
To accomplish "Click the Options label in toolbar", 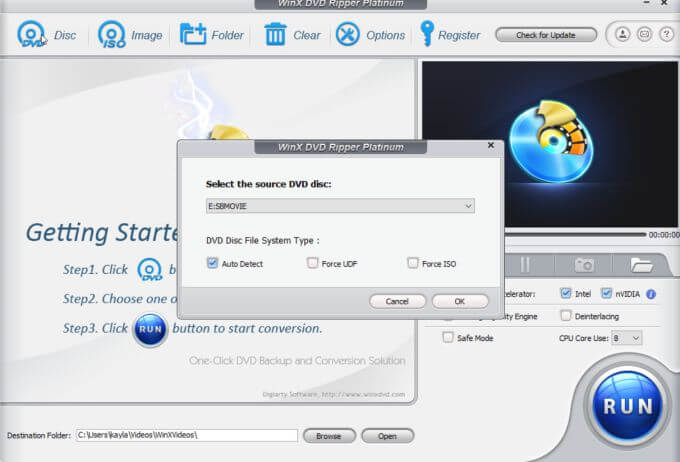I will 386,35.
